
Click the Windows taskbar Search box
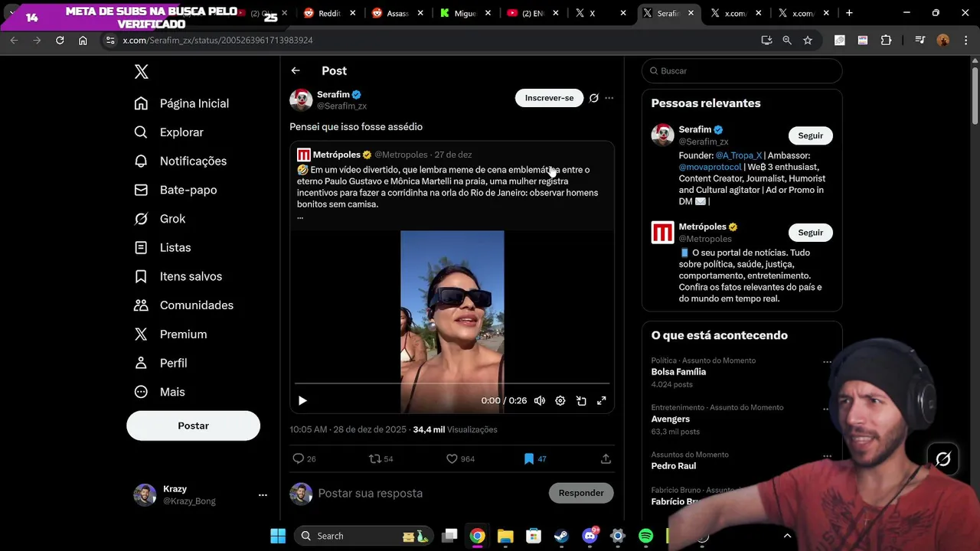[x=363, y=536]
